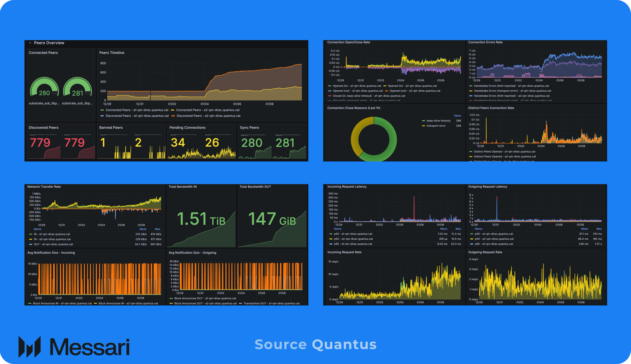
Task: Sort Outgoing Request Latency legend by Name
Action: [x=478, y=229]
